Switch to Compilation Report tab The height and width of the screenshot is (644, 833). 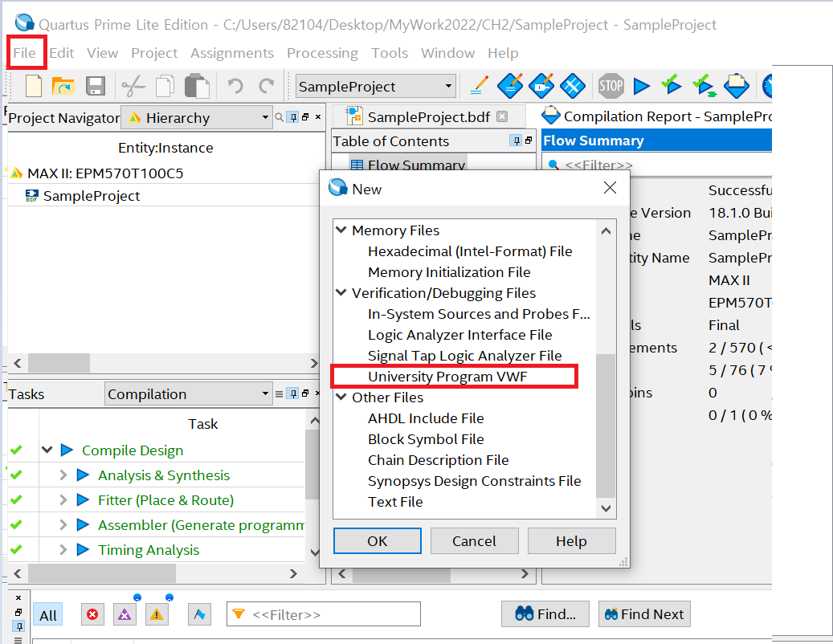tap(657, 116)
